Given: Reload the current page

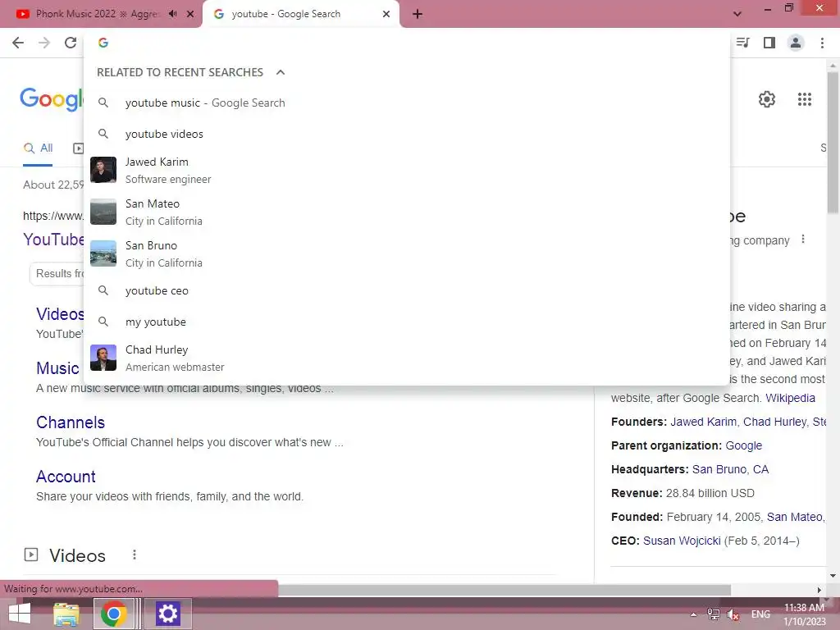Looking at the screenshot, I should coord(71,43).
